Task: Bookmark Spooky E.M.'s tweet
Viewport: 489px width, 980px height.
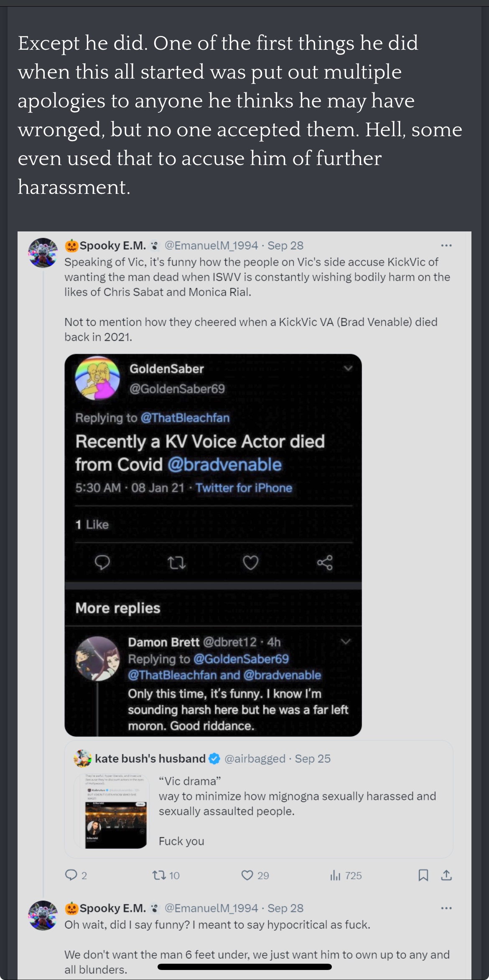Action: pyautogui.click(x=423, y=875)
